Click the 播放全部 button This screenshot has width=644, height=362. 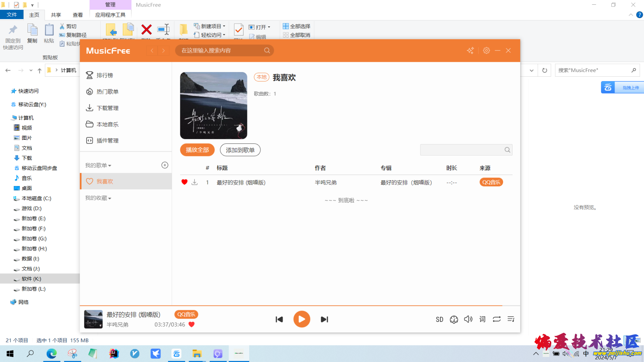(197, 150)
